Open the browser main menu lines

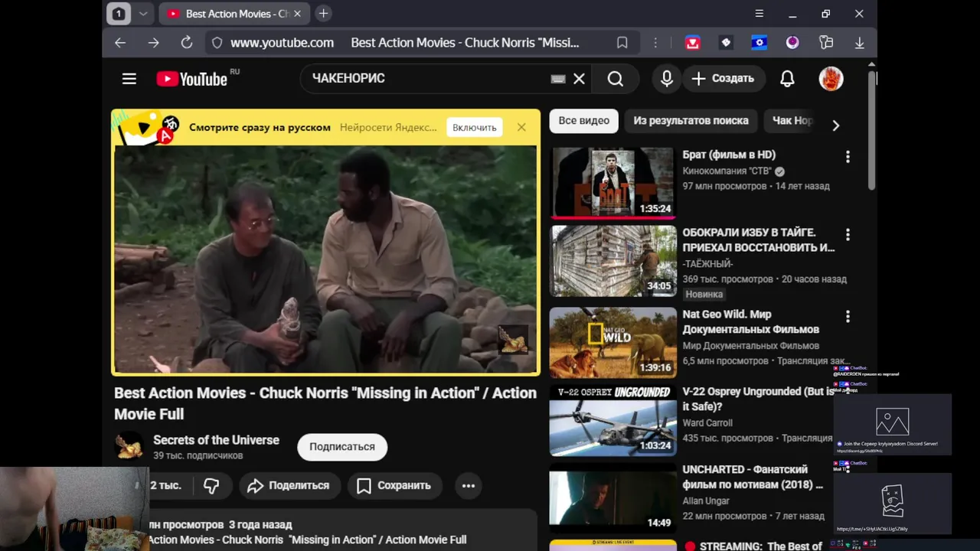point(759,14)
